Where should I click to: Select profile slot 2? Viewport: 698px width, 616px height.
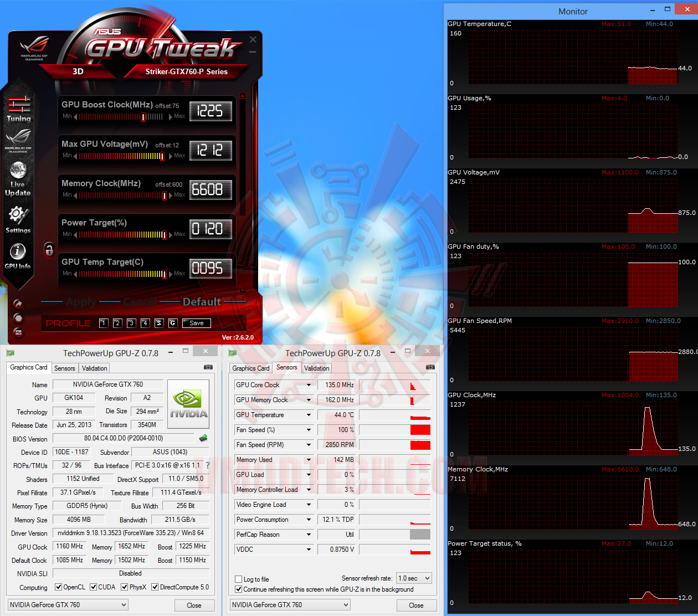click(x=117, y=323)
